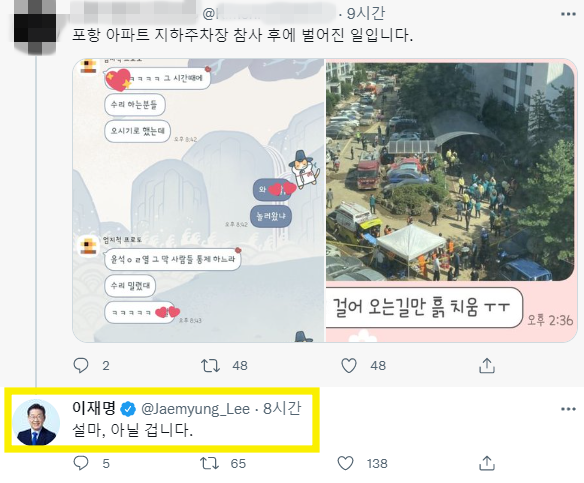
Task: Like 이재명's tweet with 138 likes
Action: (x=345, y=463)
